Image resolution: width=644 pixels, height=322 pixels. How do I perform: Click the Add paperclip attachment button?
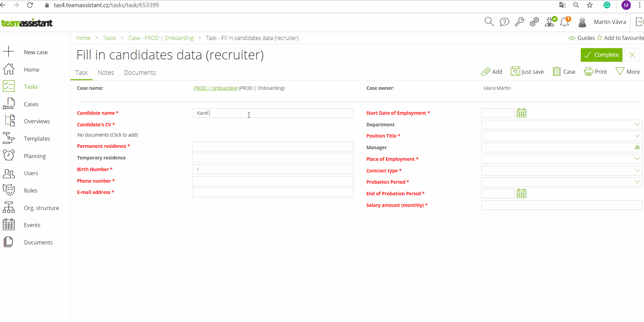tap(492, 72)
